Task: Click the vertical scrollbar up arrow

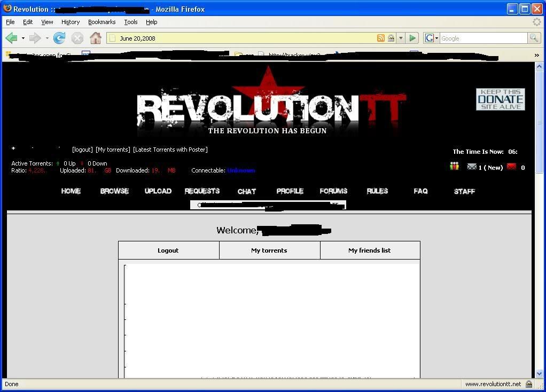Action: point(539,66)
